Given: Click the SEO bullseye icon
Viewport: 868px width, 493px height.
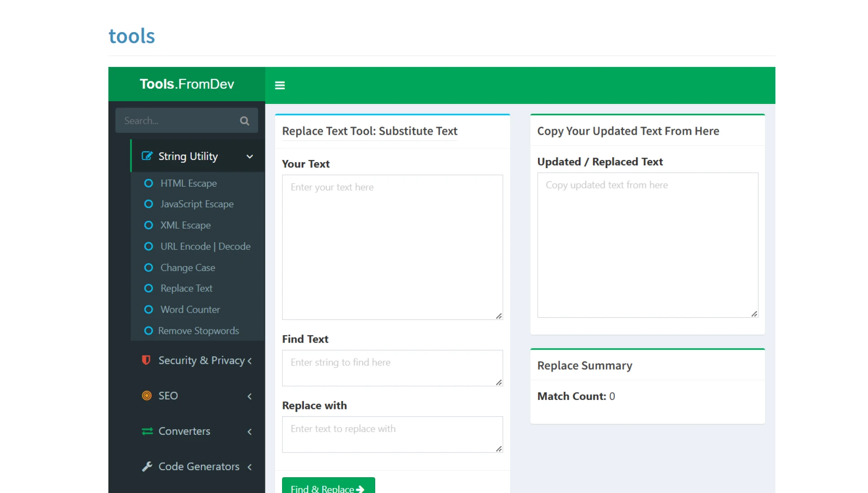Looking at the screenshot, I should 146,395.
